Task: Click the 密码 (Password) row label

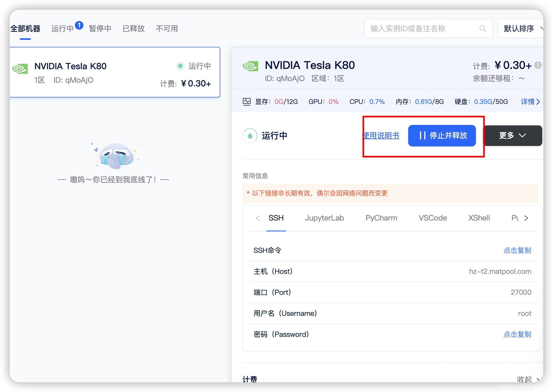Action: [281, 334]
